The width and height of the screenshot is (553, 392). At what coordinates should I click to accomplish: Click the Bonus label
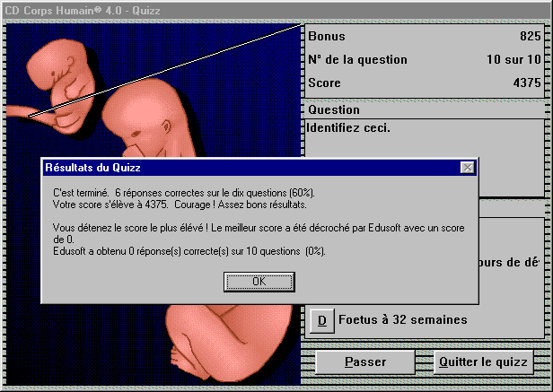327,37
